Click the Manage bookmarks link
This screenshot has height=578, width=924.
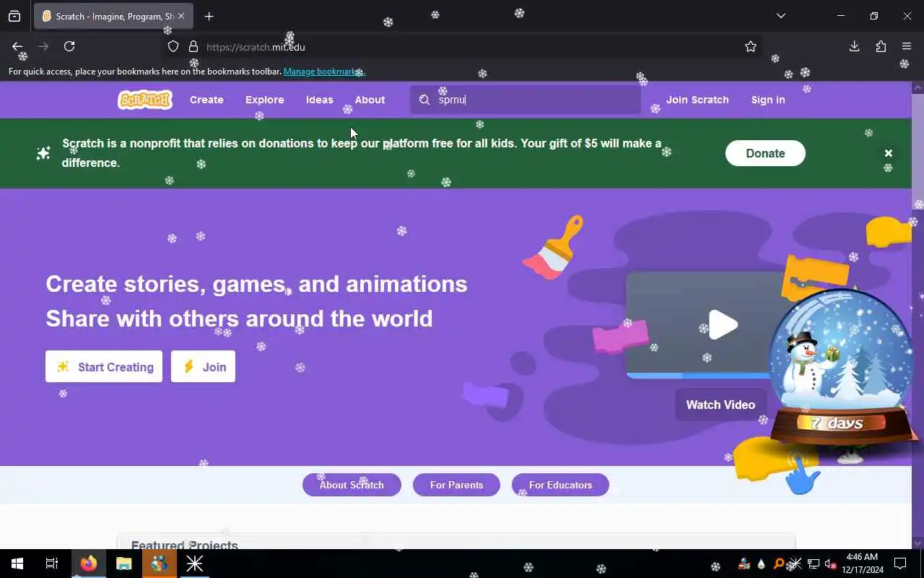coord(325,72)
